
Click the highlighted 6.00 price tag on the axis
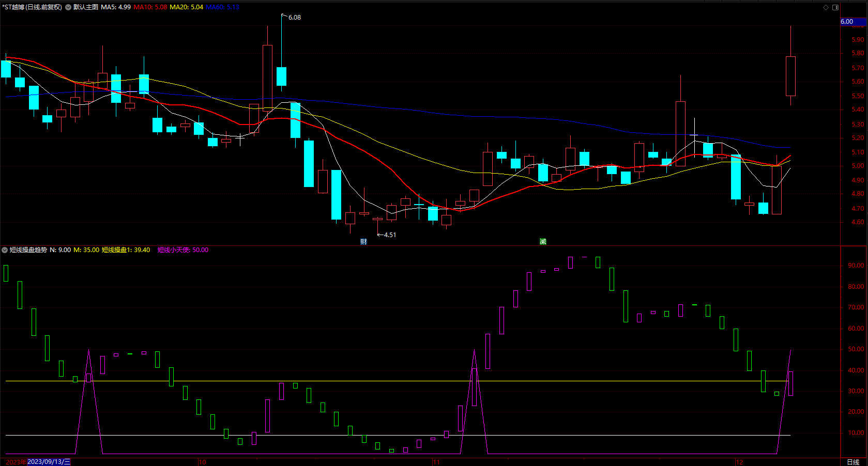click(853, 22)
